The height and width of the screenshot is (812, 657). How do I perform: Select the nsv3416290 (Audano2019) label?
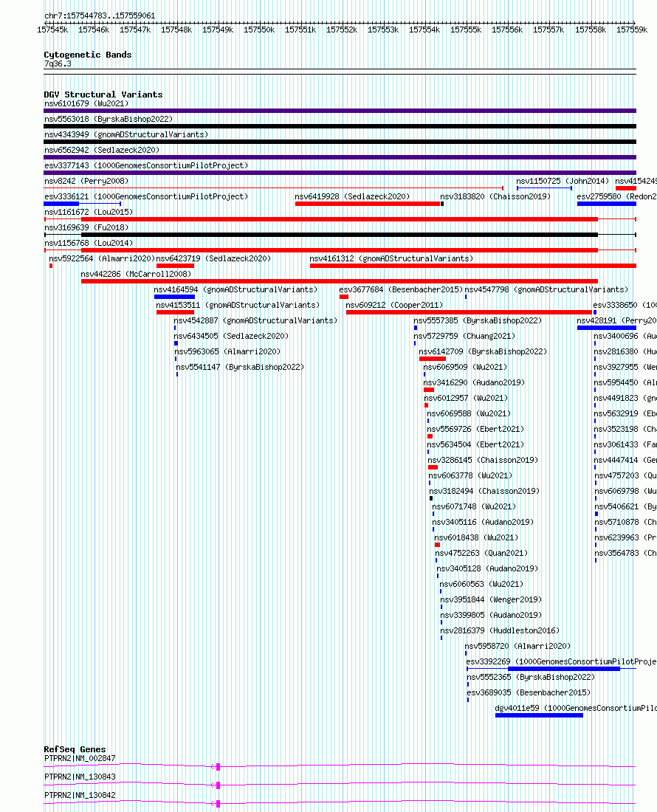point(474,383)
